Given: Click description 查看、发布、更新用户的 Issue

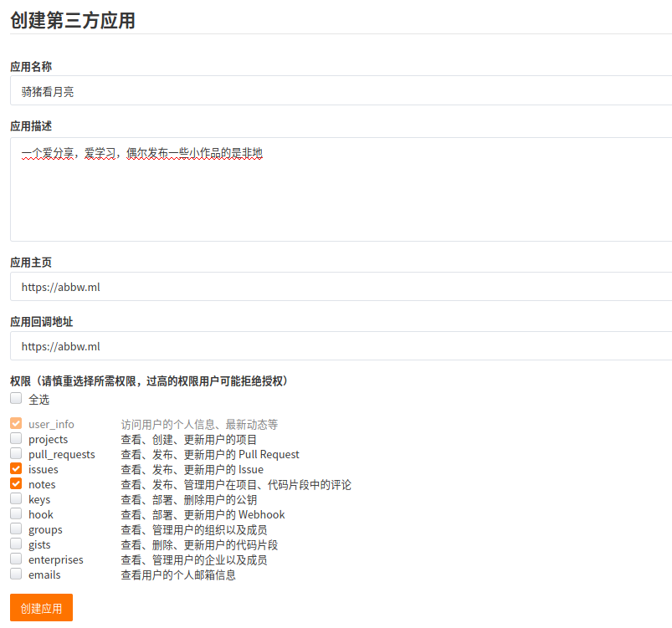Looking at the screenshot, I should coord(192,469).
